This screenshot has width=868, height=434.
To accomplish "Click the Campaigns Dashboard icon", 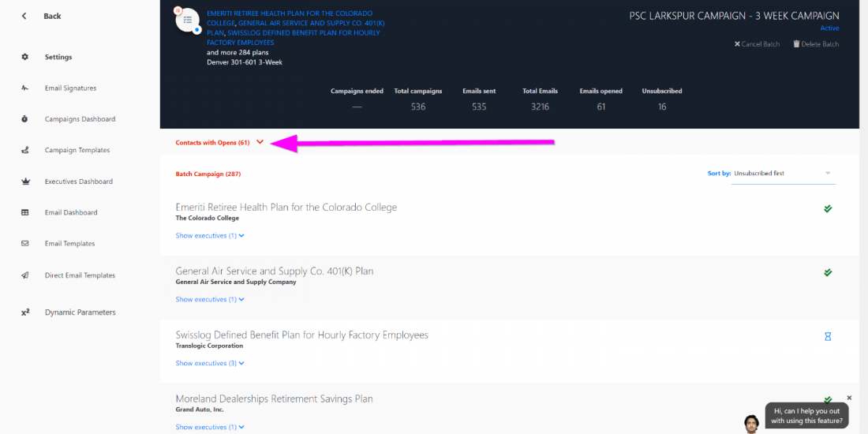I will pyautogui.click(x=25, y=119).
